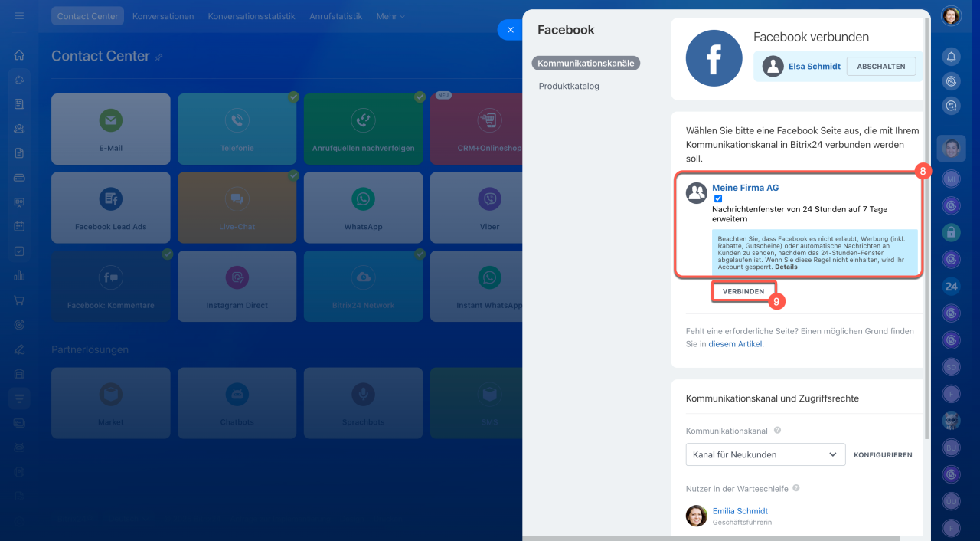This screenshot has width=980, height=541.
Task: Select Kommunikationskanäle in the Facebook panel
Action: tap(586, 64)
